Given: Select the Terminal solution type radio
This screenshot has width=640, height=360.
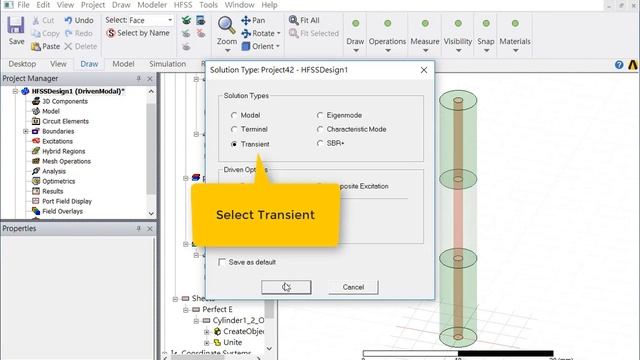Looking at the screenshot, I should (x=234, y=129).
